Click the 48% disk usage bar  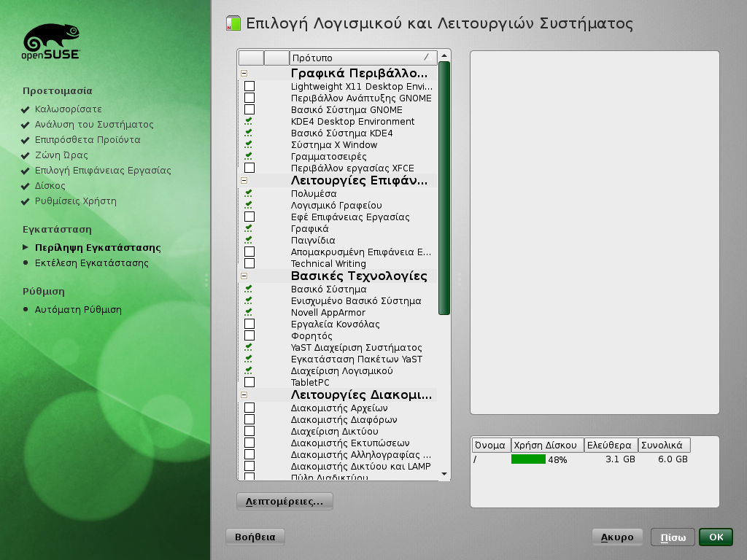pos(528,459)
